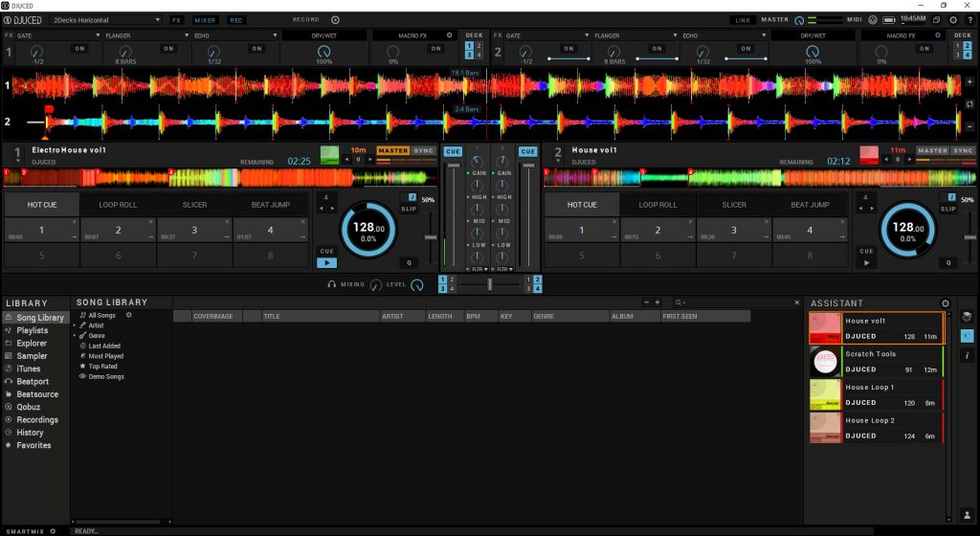Click the add-to-list plus icon above the song table
The image size is (980, 536).
[657, 302]
